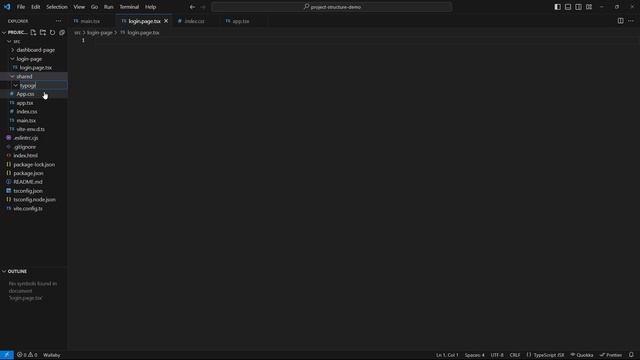The image size is (640, 360).
Task: Refresh the Explorer file tree
Action: coord(53,32)
